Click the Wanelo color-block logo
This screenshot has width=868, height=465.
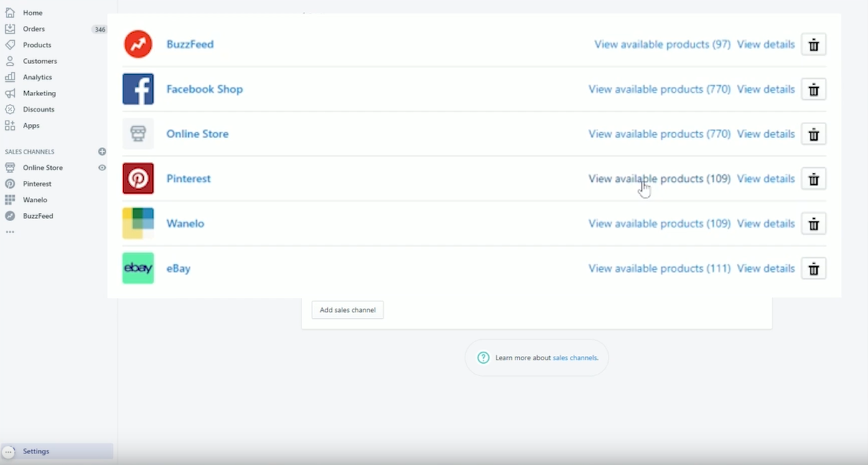click(x=137, y=223)
